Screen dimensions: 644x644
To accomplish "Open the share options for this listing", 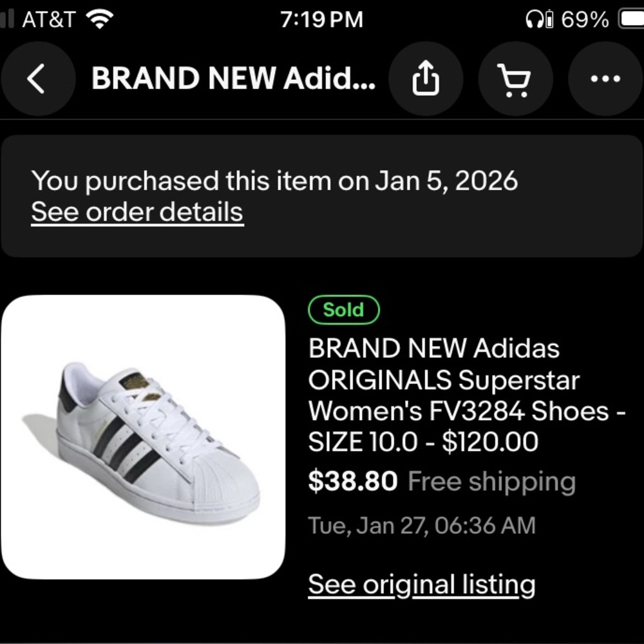I will pos(426,79).
